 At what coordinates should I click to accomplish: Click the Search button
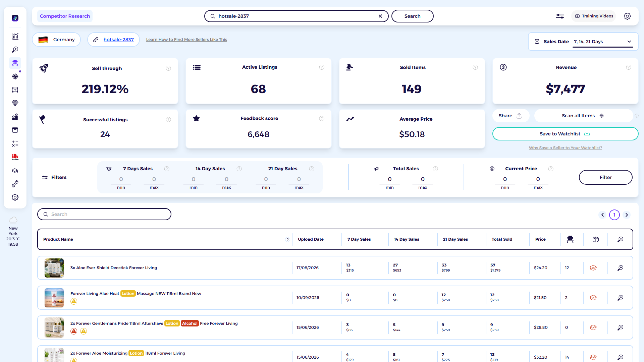[x=412, y=16]
